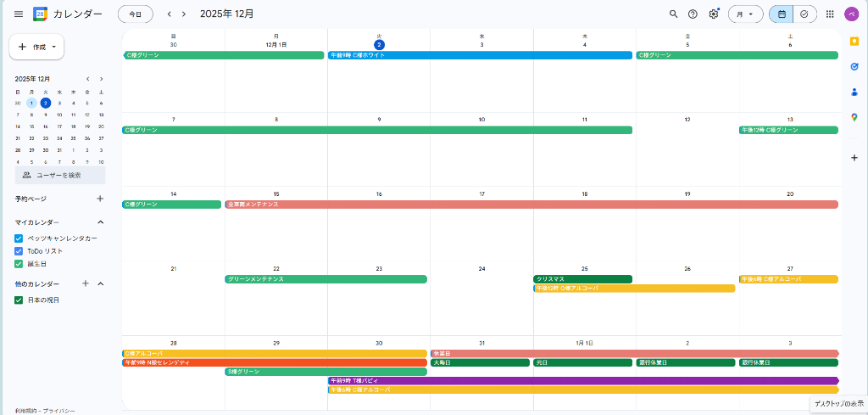Open the help question mark icon
This screenshot has height=415, width=868.
[x=693, y=14]
